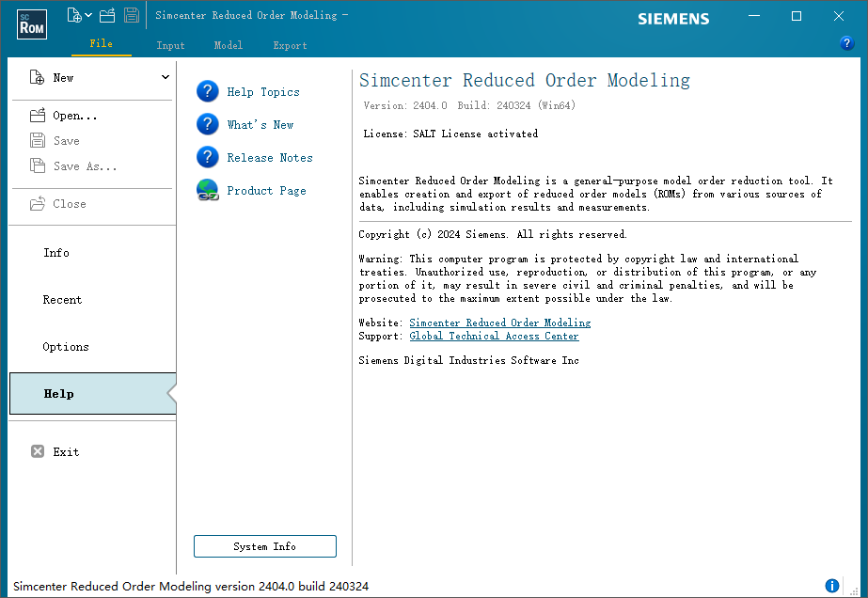The width and height of the screenshot is (868, 598).
Task: Click the System Info button
Action: pos(265,546)
